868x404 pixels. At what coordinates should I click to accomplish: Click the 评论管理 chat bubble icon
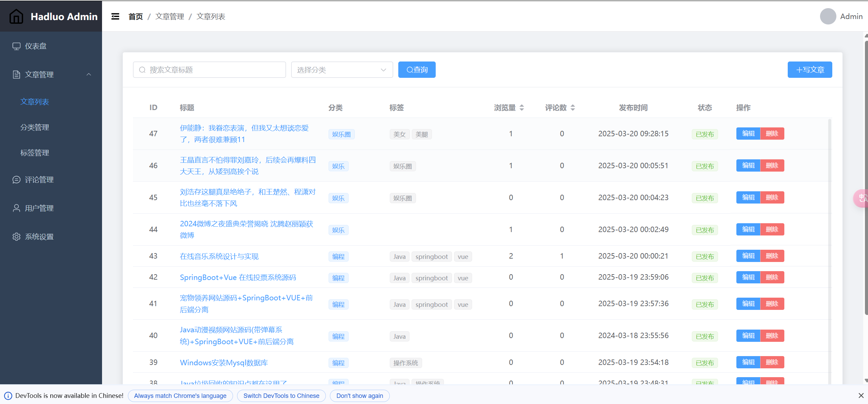(16, 180)
